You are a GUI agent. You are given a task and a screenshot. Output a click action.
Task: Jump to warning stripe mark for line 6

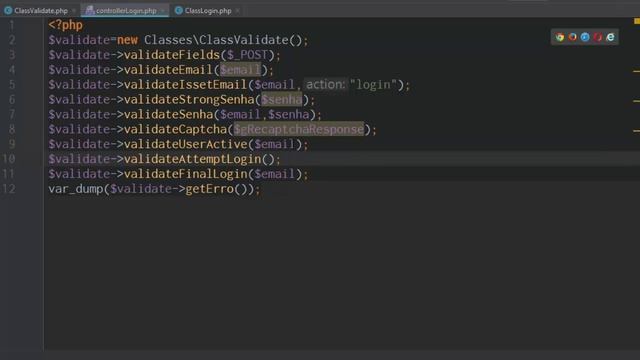click(x=636, y=100)
